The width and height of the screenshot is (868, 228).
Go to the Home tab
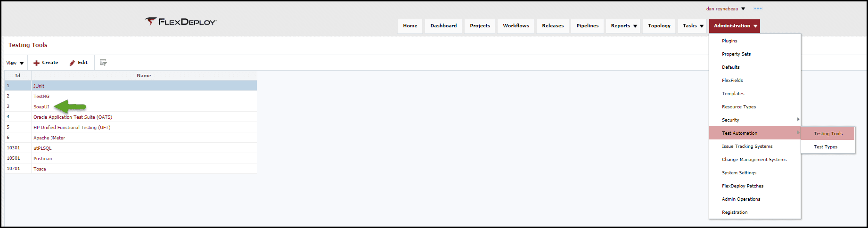(x=410, y=26)
